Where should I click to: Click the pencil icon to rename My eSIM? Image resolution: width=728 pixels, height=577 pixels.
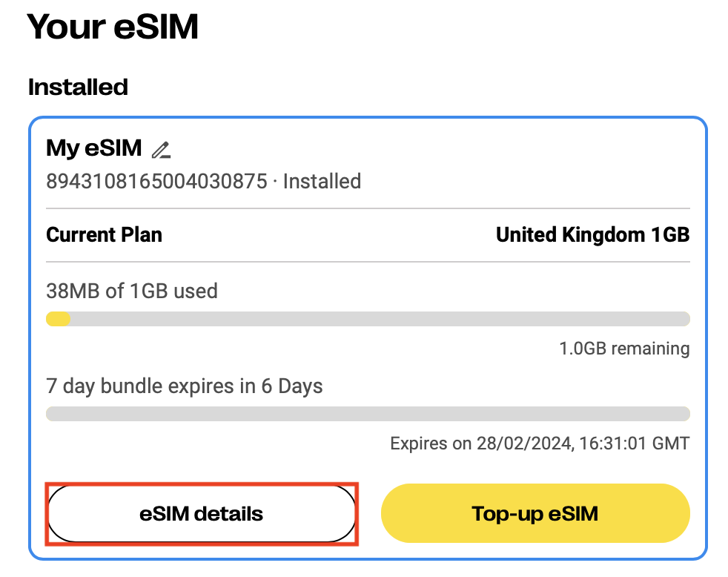pos(161,150)
